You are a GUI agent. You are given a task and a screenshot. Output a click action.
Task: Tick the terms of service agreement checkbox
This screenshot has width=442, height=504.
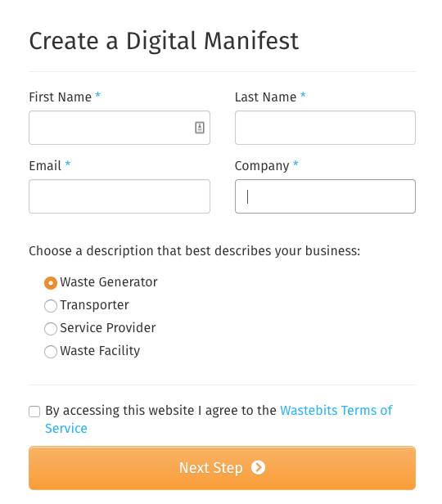[34, 411]
